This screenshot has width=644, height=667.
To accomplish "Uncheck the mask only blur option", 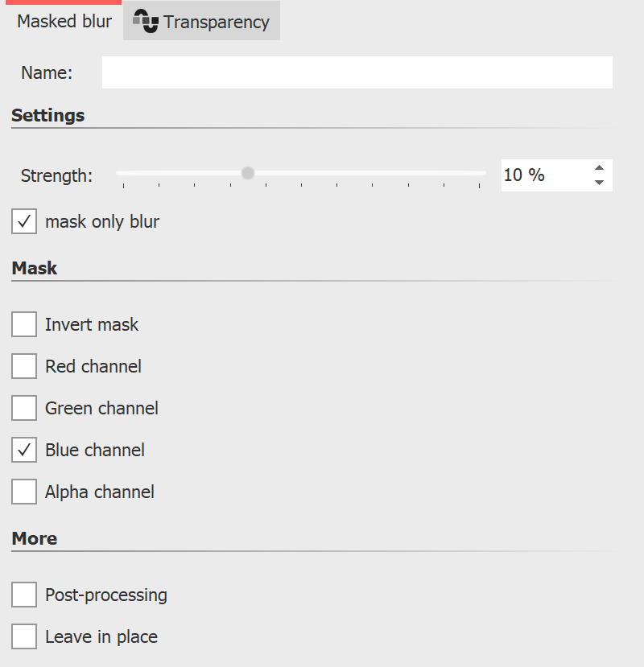I will (23, 221).
